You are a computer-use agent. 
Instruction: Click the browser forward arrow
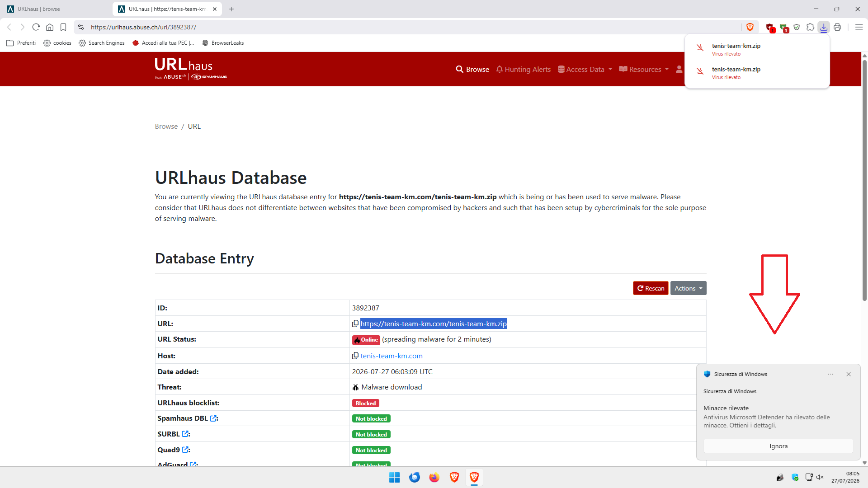click(23, 27)
